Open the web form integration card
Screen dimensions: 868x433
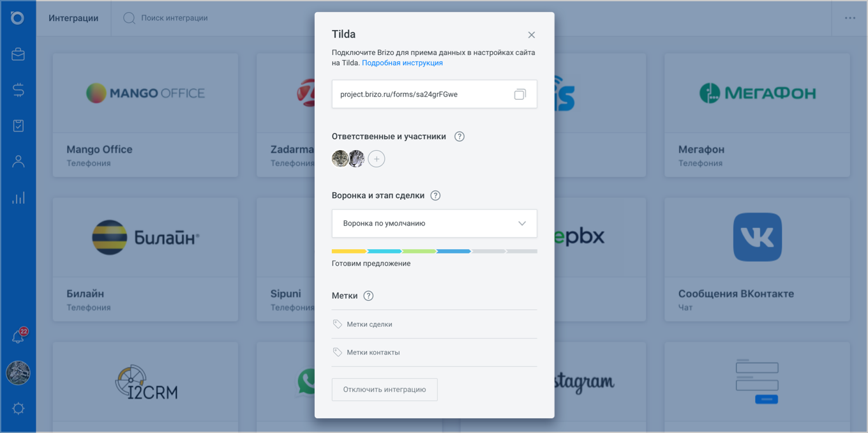point(757,386)
